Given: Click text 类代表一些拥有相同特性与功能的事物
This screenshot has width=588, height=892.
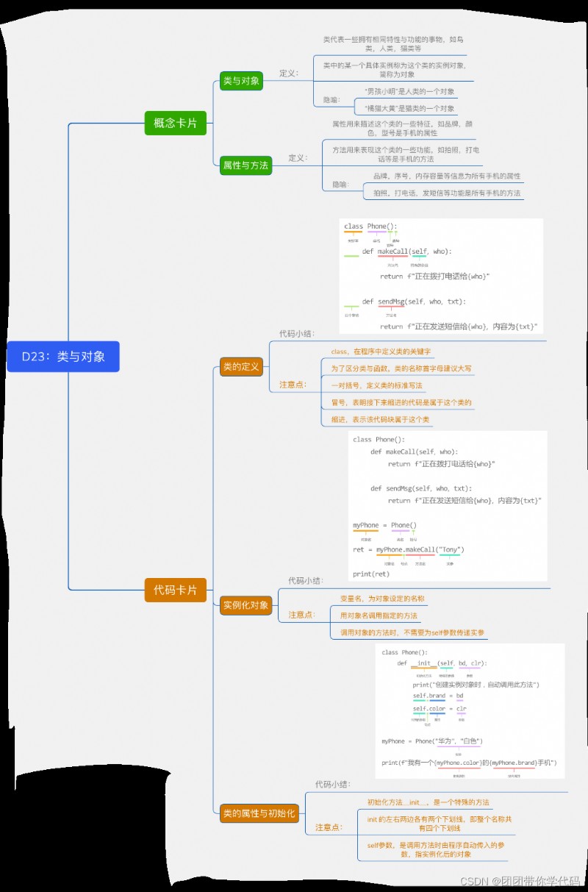Looking at the screenshot, I should (393, 43).
